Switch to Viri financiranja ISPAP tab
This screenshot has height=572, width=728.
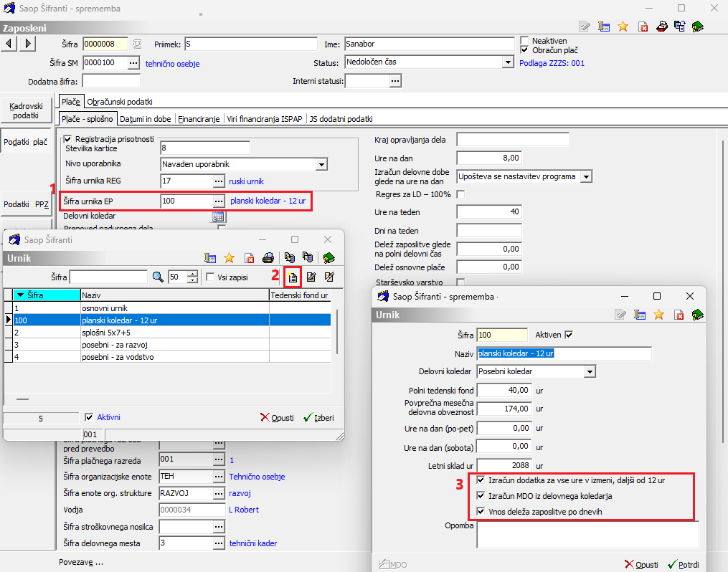point(265,119)
